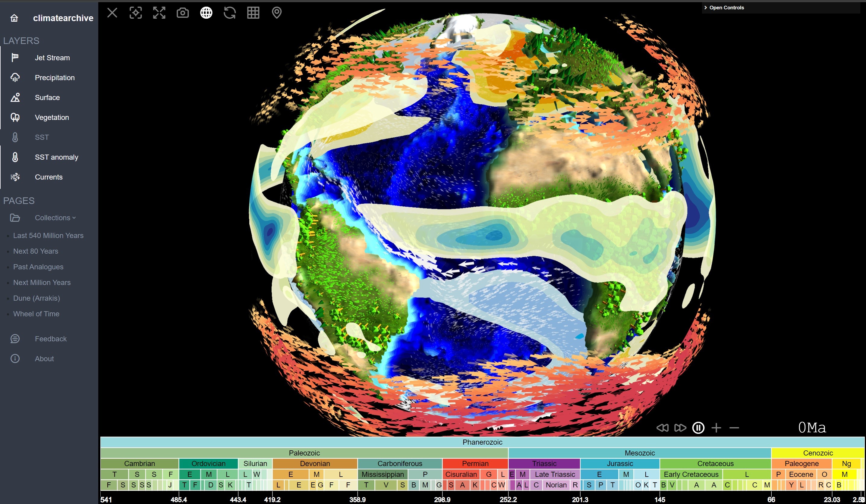Viewport: 866px width, 504px height.
Task: Jump to the Carboniferous period
Action: coord(400,463)
